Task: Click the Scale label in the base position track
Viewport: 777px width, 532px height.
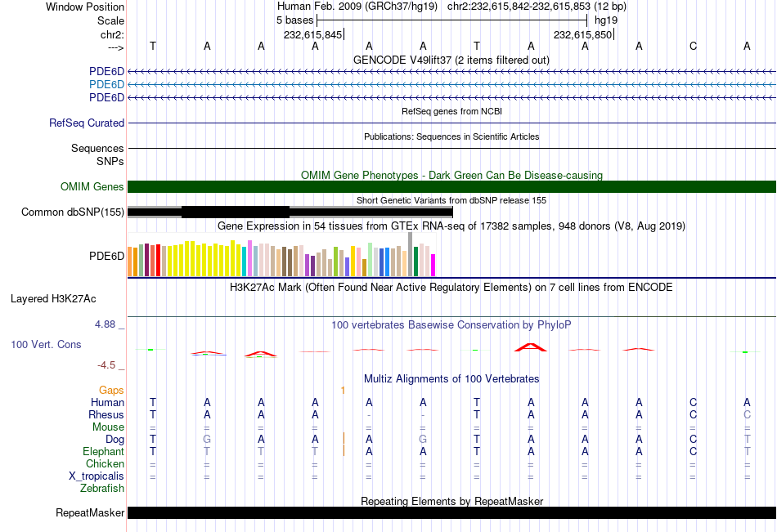Action: point(111,20)
